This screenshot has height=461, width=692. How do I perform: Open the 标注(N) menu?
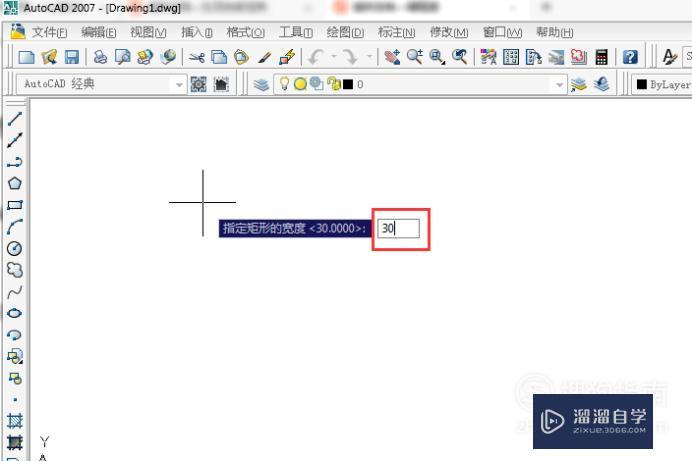tap(396, 32)
